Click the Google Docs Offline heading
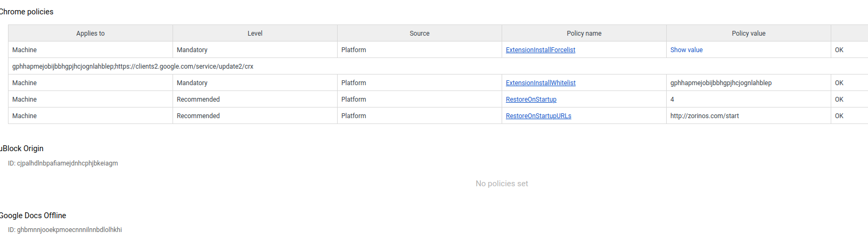This screenshot has height=240, width=868. pos(33,216)
